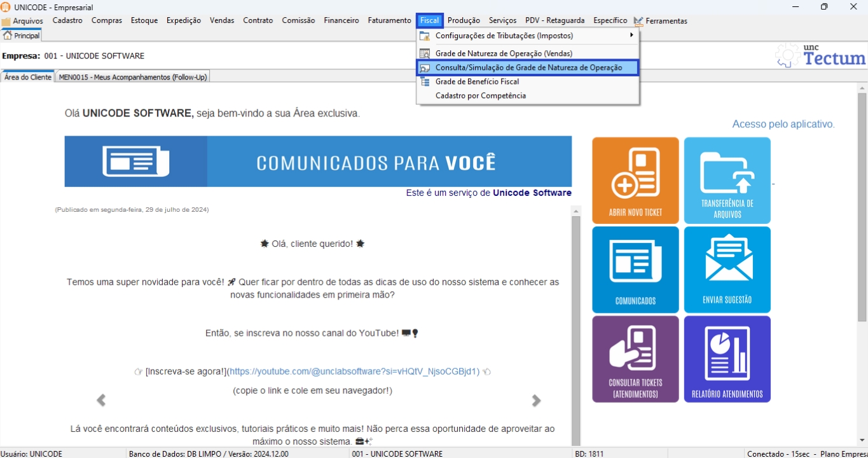Click the Transferência de Arquivos tile
This screenshot has width=868, height=458.
727,180
